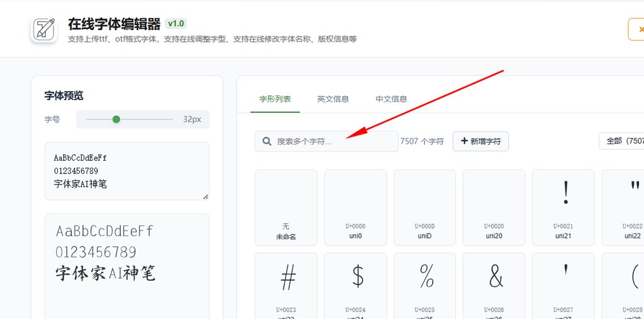Select the exclamation mark uni21 glyph
The height and width of the screenshot is (319, 644).
point(563,207)
